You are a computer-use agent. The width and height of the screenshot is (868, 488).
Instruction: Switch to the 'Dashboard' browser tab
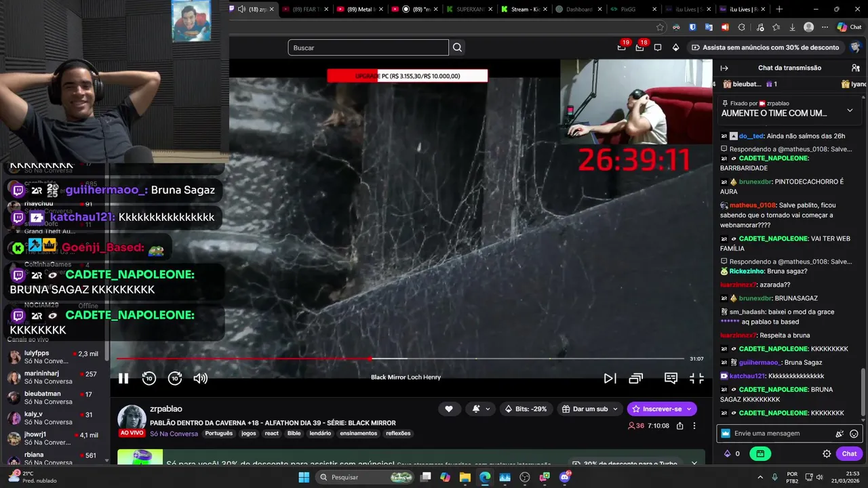(577, 9)
